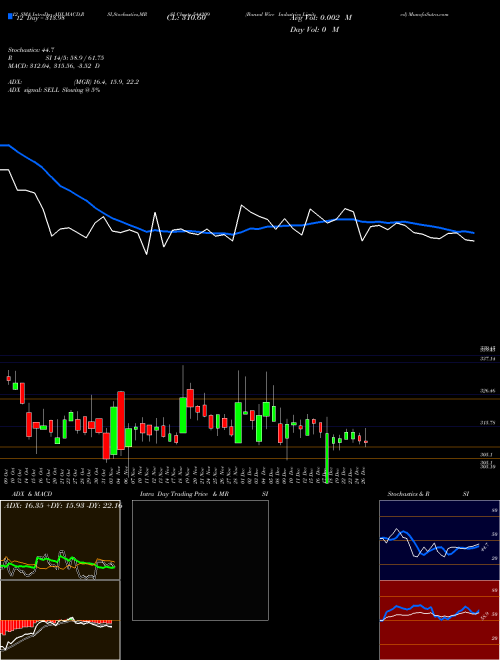This screenshot has height=660, width=500.
Task: Select the CL: 310.60 closing price text
Action: click(x=186, y=18)
